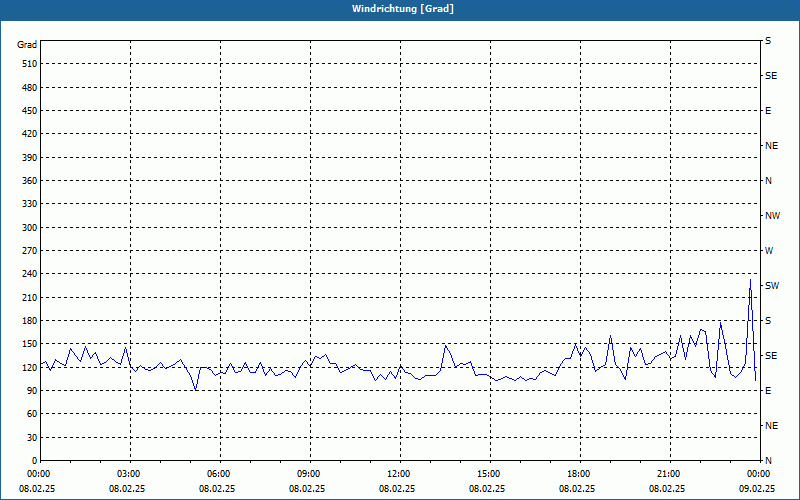The height and width of the screenshot is (500, 800).
Task: Select the 12:00 time label
Action: [x=399, y=474]
